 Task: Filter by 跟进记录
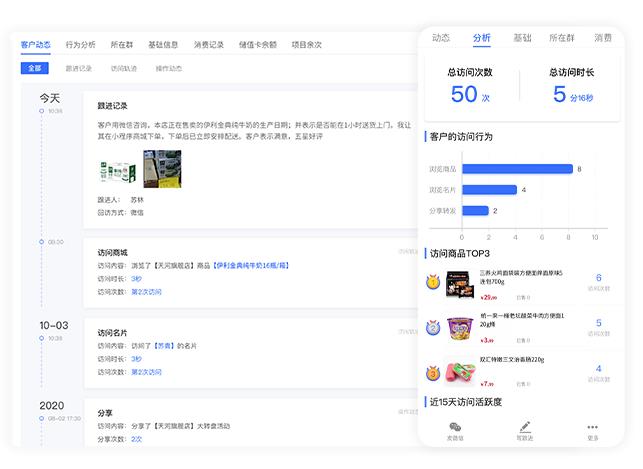pyautogui.click(x=79, y=68)
